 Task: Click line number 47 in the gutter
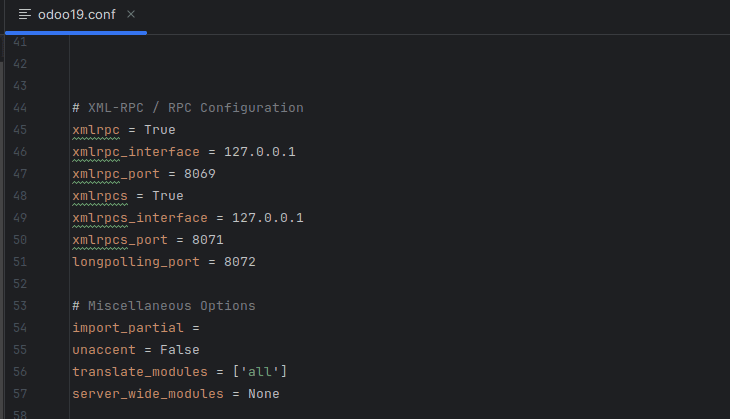click(20, 174)
